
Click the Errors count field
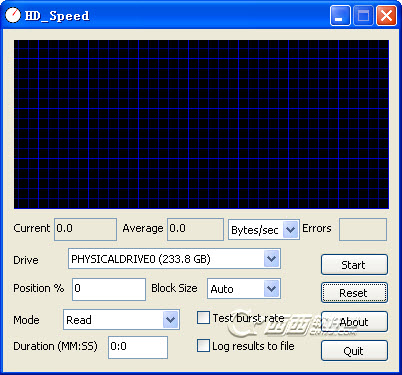point(363,229)
